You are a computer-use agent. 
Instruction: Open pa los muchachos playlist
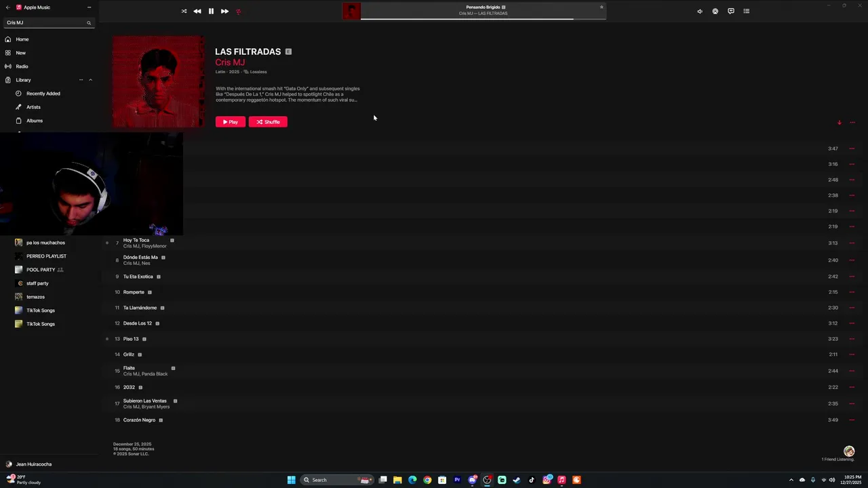tap(45, 243)
